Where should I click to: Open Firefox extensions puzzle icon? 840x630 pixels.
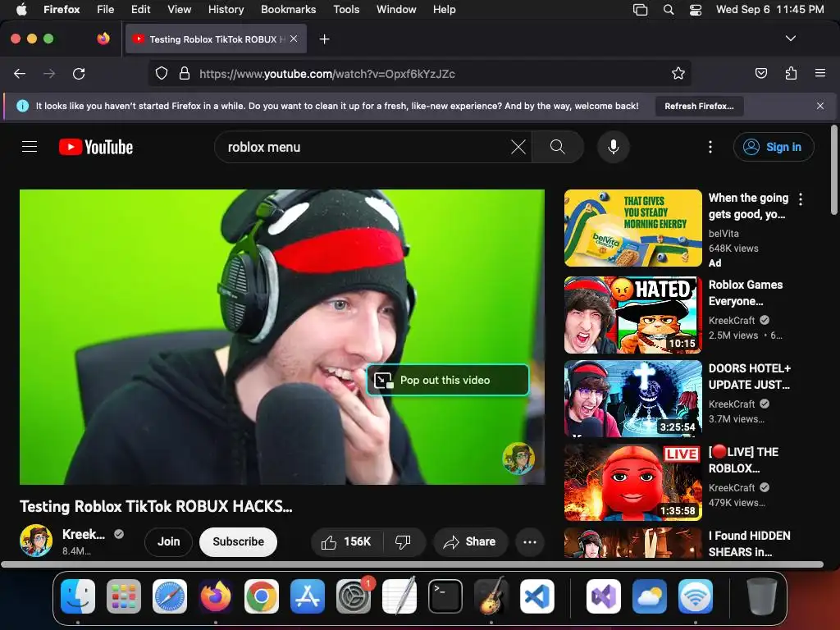(791, 73)
